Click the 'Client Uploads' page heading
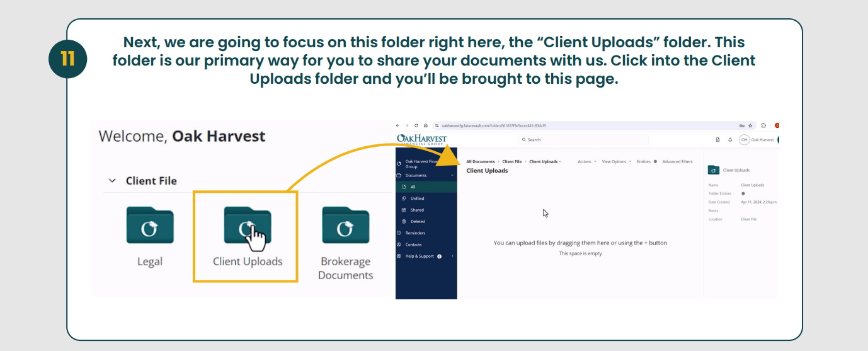Screen dimensions: 868x351 pyautogui.click(x=487, y=170)
